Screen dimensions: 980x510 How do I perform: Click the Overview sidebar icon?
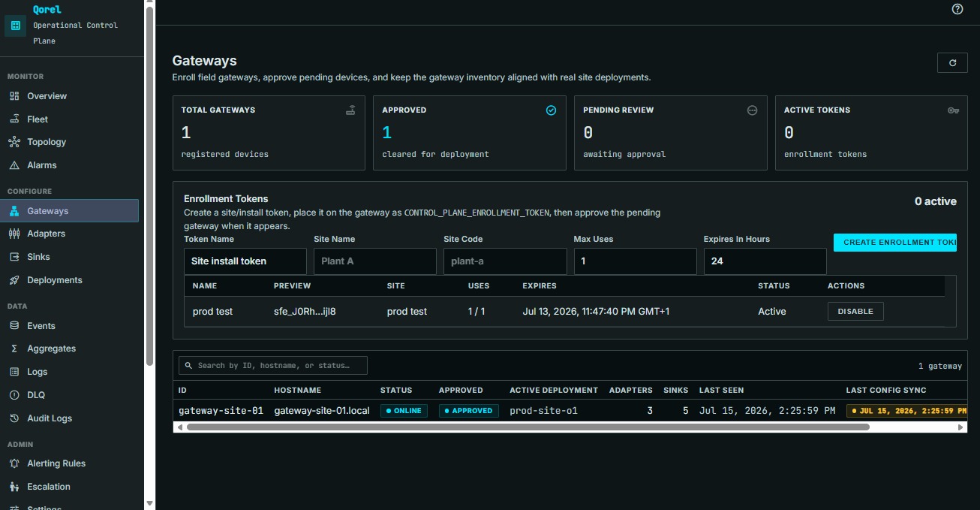pyautogui.click(x=14, y=96)
